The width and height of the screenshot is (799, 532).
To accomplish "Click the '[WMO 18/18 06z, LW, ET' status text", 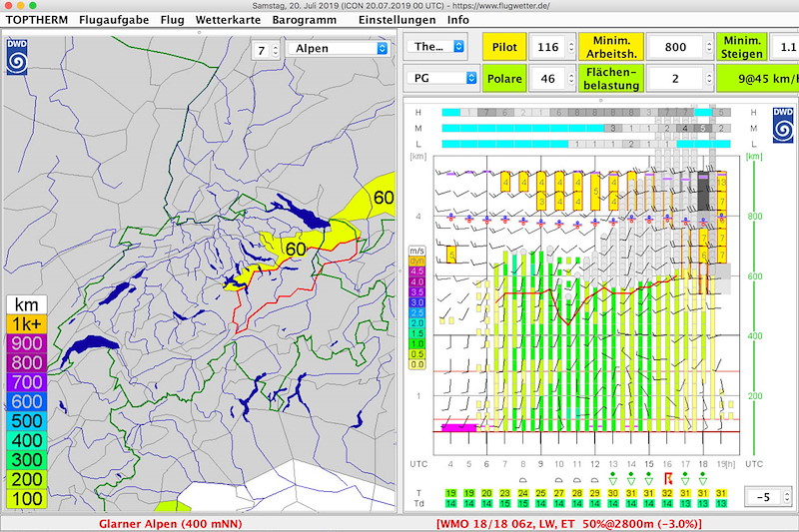I will tap(505, 524).
